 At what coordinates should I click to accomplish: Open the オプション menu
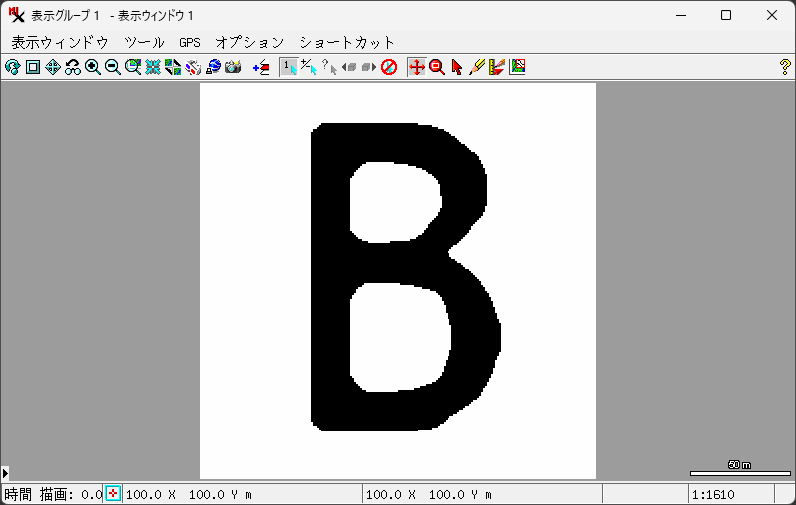[x=250, y=42]
